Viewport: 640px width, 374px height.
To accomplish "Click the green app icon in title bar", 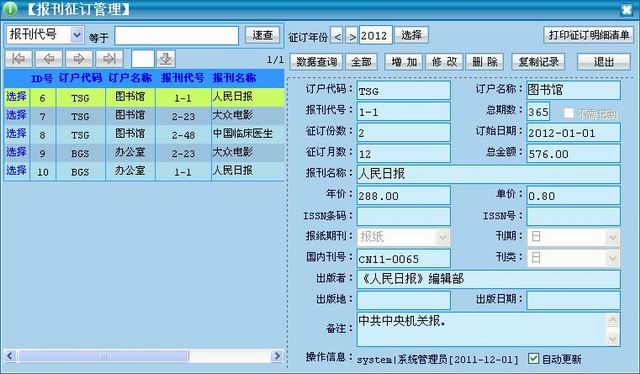I will click(x=10, y=9).
